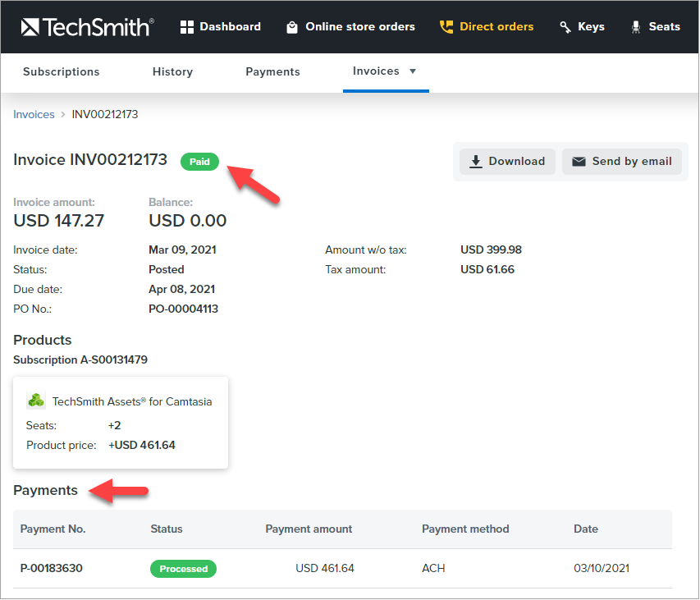Click the INV00212173 breadcrumb text
Image resolution: width=700 pixels, height=600 pixels.
[x=105, y=115]
